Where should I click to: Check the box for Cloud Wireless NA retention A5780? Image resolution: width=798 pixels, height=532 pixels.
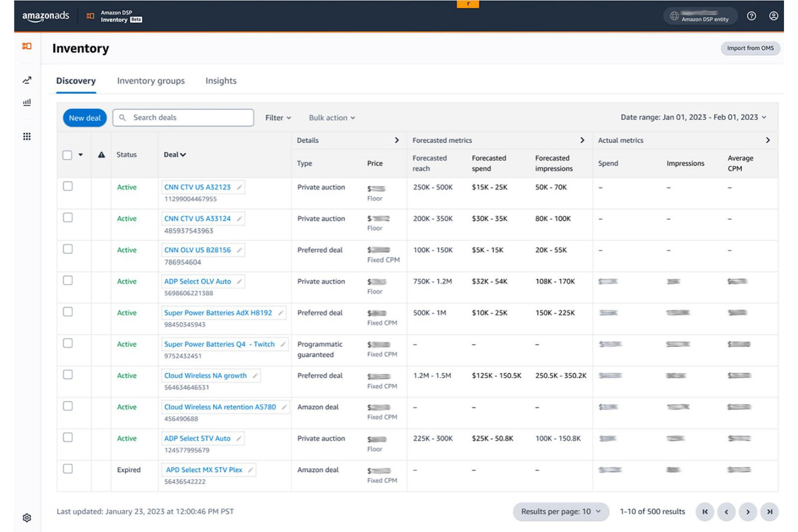(68, 406)
